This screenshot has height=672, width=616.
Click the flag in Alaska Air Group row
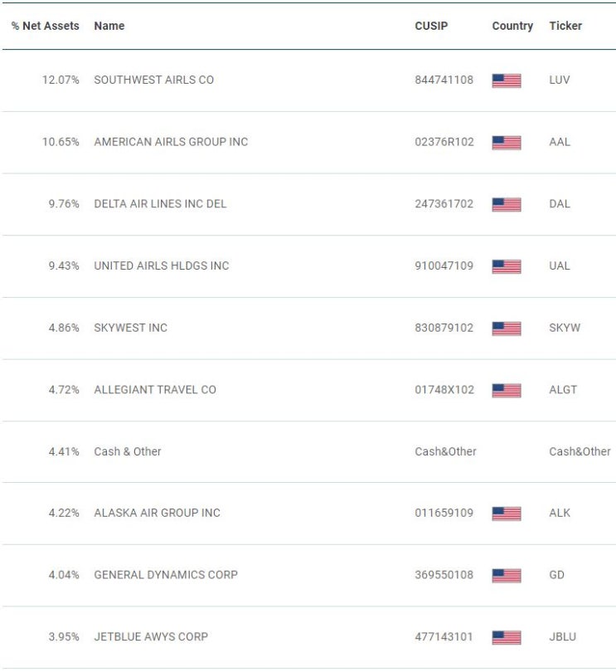pos(507,514)
